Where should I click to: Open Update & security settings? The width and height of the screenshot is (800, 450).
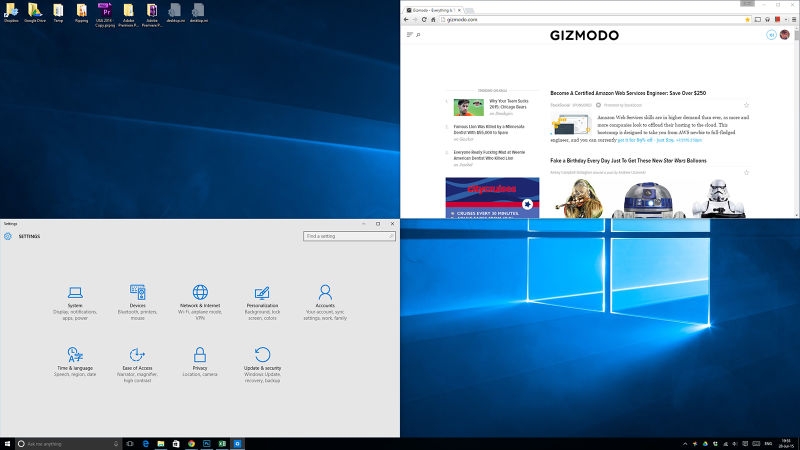click(x=262, y=365)
